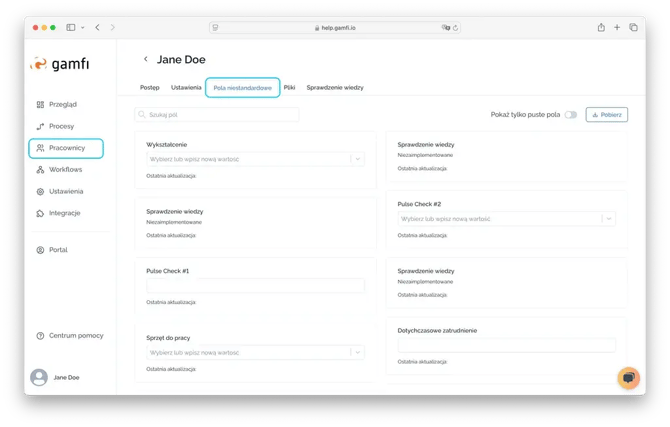The image size is (670, 427).
Task: Switch to the Pliki tab
Action: point(289,88)
